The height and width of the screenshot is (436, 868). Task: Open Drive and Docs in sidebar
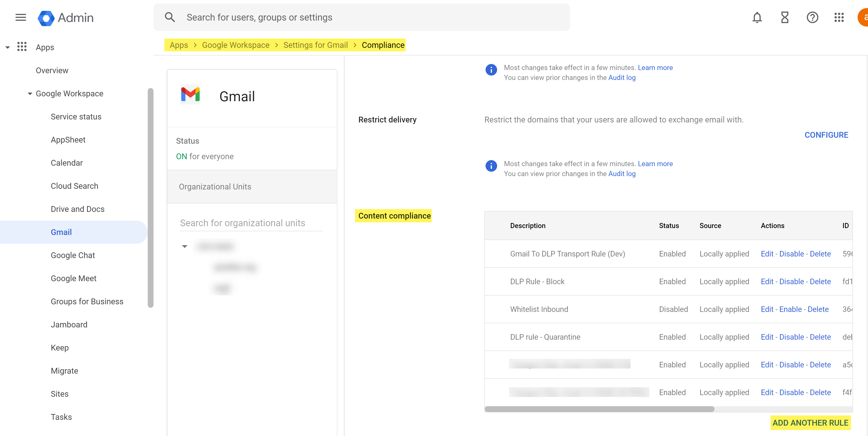78,209
